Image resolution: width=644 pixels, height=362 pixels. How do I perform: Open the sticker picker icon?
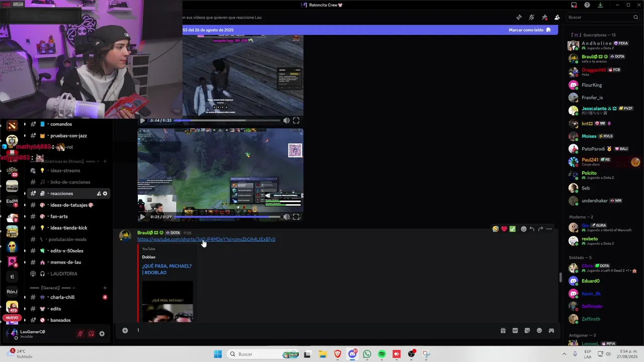[527, 330]
